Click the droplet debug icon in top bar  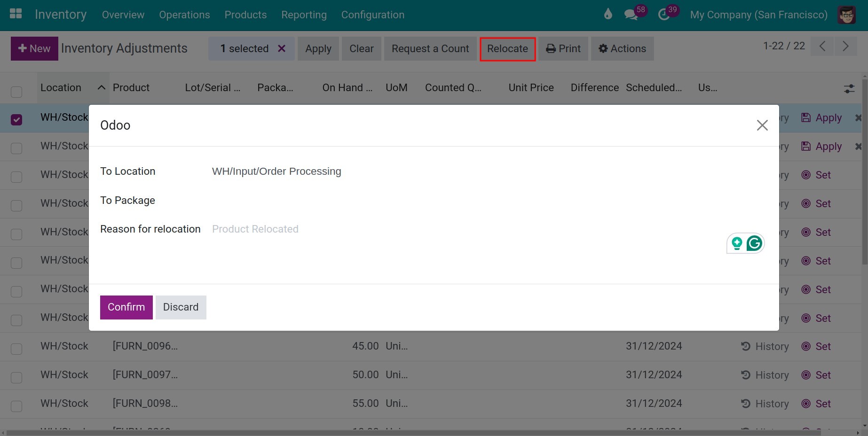(x=608, y=14)
